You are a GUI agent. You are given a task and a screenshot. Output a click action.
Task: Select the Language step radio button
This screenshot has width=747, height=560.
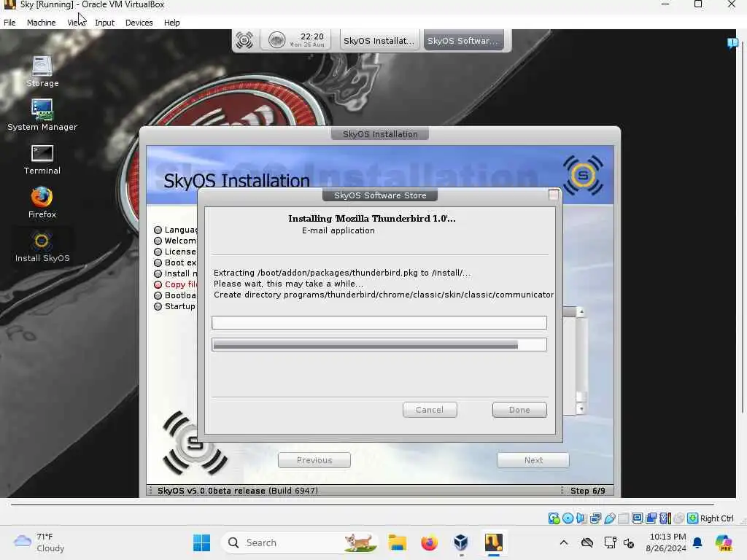158,230
